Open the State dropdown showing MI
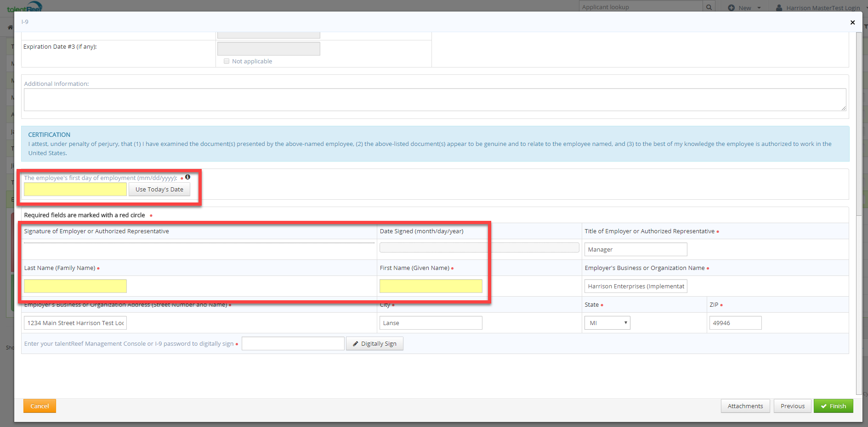This screenshot has width=868, height=427. click(607, 323)
